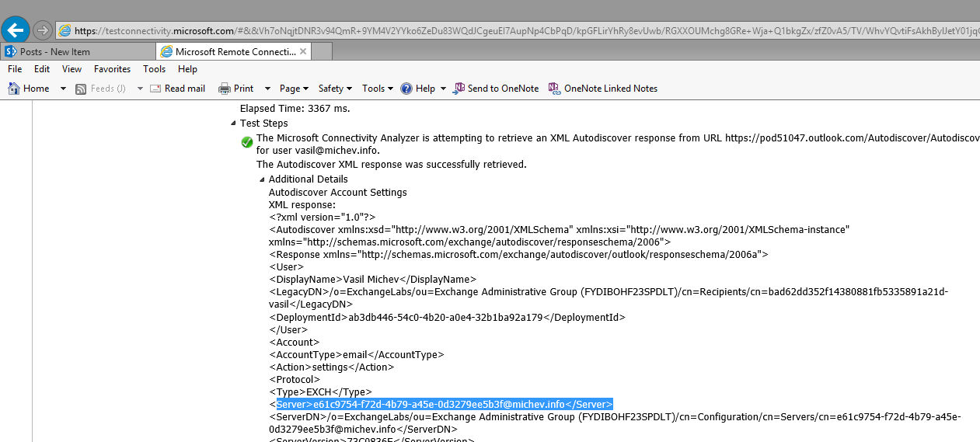The image size is (980, 442).
Task: Expand the Help dropdown arrow in command bar
Action: click(x=443, y=89)
